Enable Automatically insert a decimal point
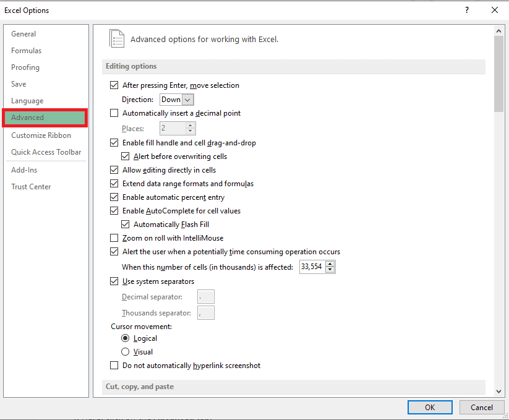The width and height of the screenshot is (509, 420). tap(114, 113)
